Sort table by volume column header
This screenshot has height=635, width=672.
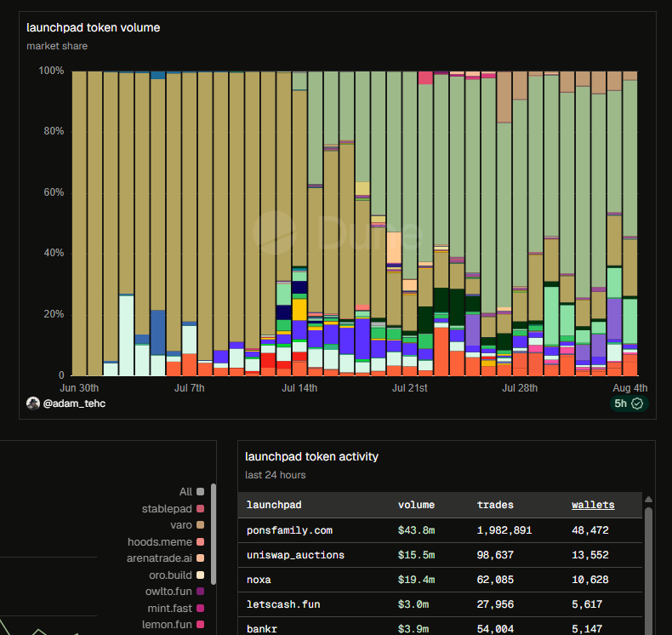416,505
